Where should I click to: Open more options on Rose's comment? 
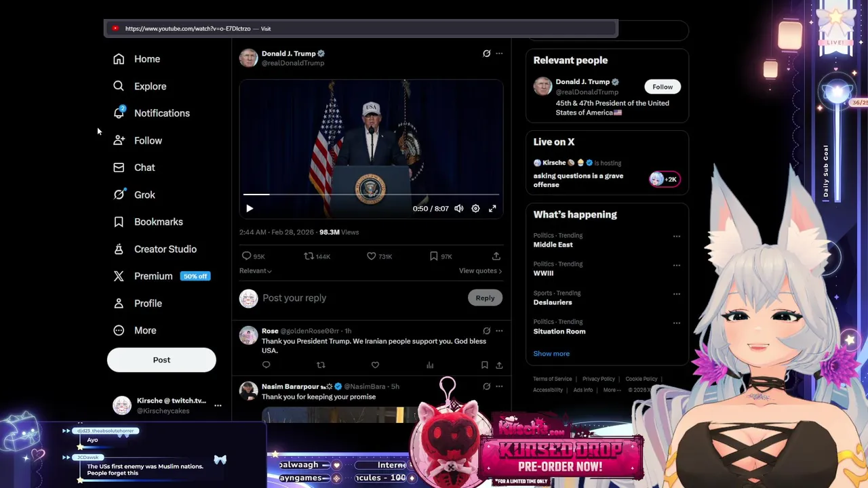point(499,331)
